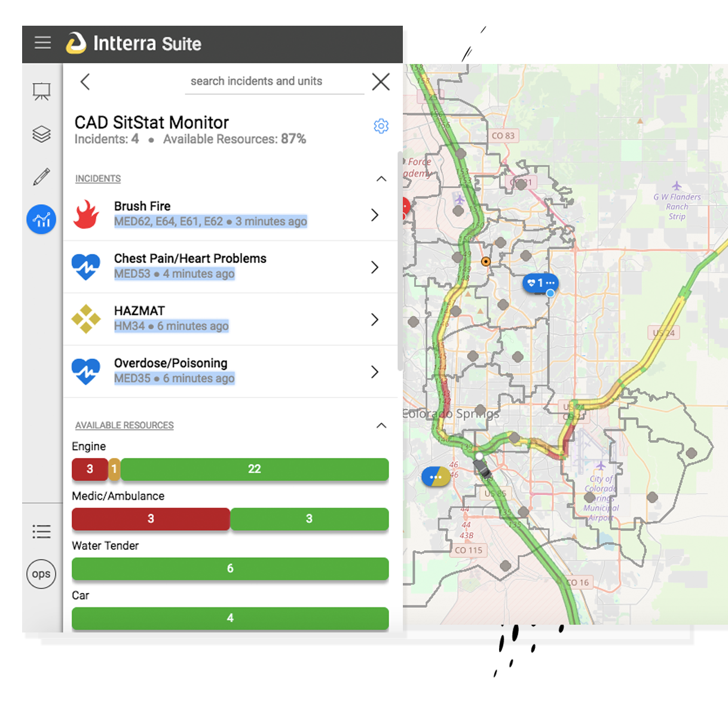The height and width of the screenshot is (703, 728).
Task: Click the MED53 4 minutes ago text
Action: (x=175, y=274)
